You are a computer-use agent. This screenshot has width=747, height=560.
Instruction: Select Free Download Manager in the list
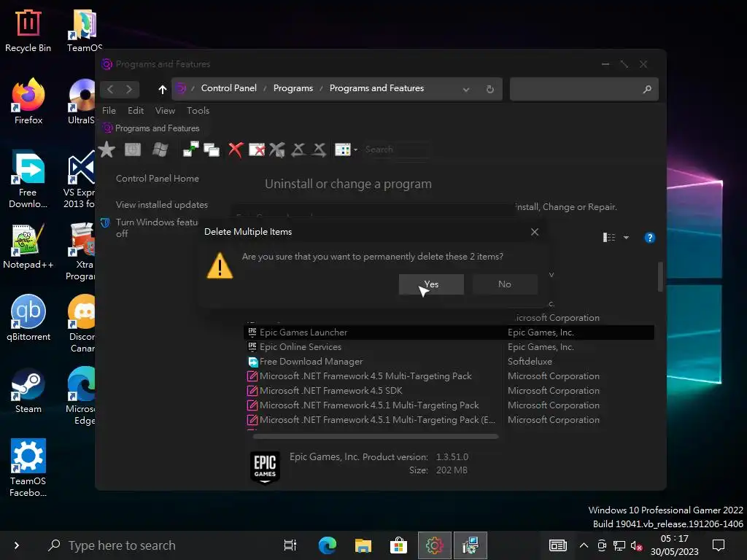pos(449,362)
